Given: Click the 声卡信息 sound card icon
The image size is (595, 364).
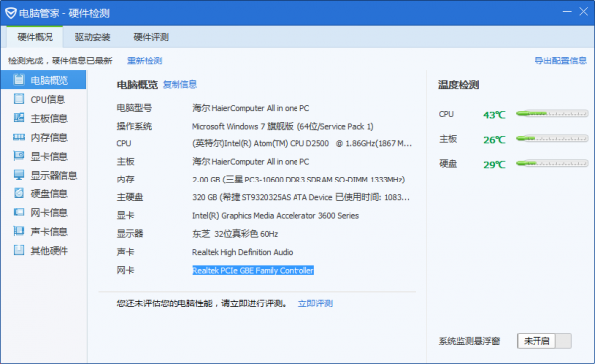Looking at the screenshot, I should click(19, 231).
